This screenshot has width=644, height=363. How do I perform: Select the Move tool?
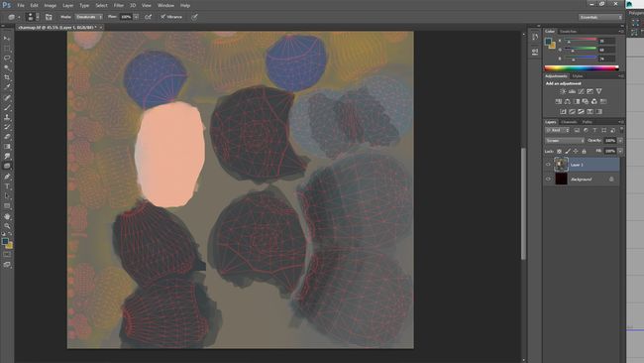pyautogui.click(x=7, y=39)
